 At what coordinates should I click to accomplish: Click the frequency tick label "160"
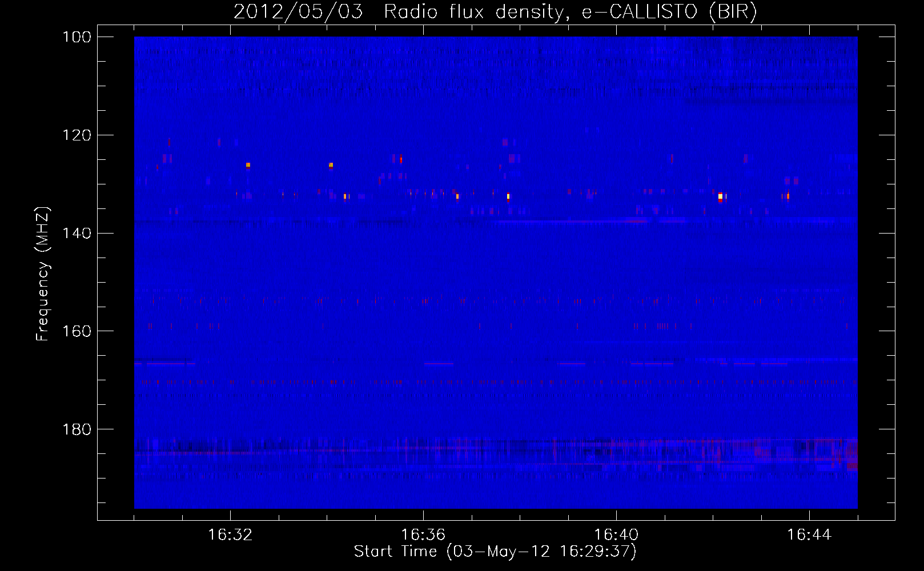click(x=77, y=331)
